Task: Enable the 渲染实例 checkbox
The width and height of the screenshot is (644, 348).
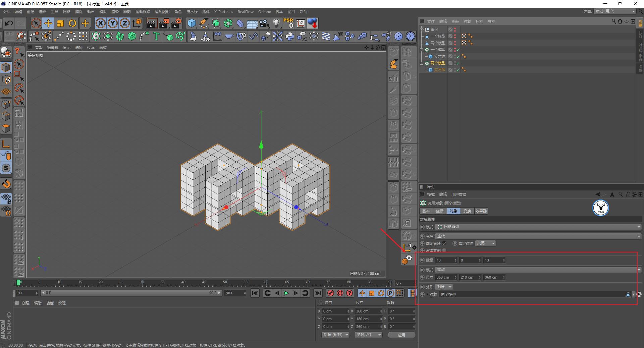Action: pos(444,250)
